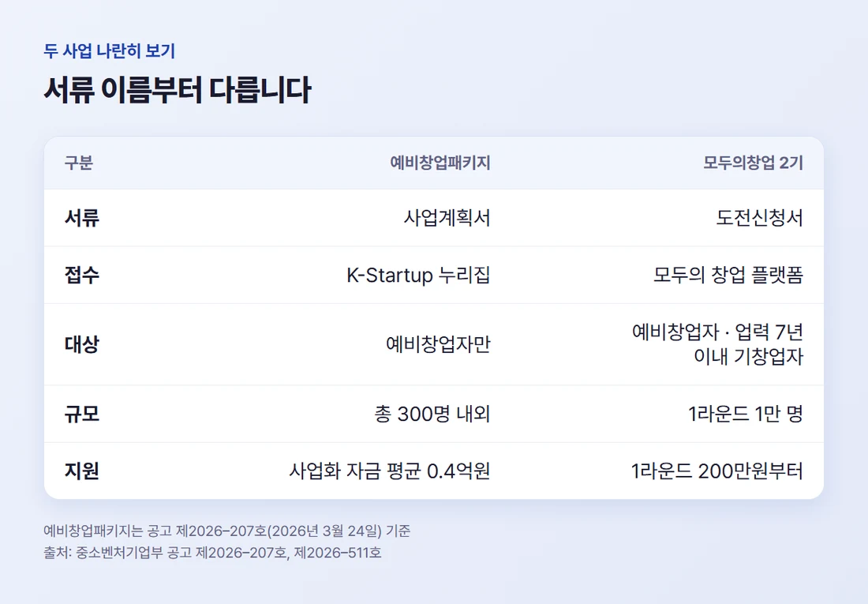Viewport: 868px width, 604px height.
Task: Click the '대상' row label
Action: [82, 344]
